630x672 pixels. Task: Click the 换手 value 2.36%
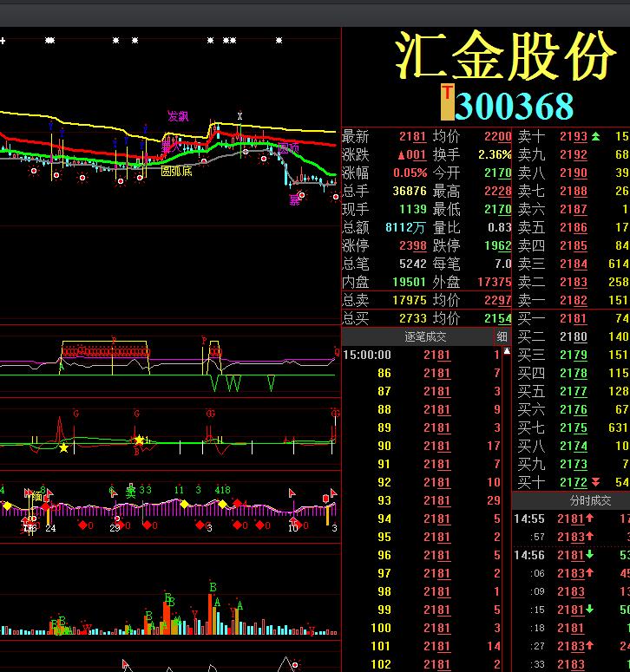click(495, 154)
